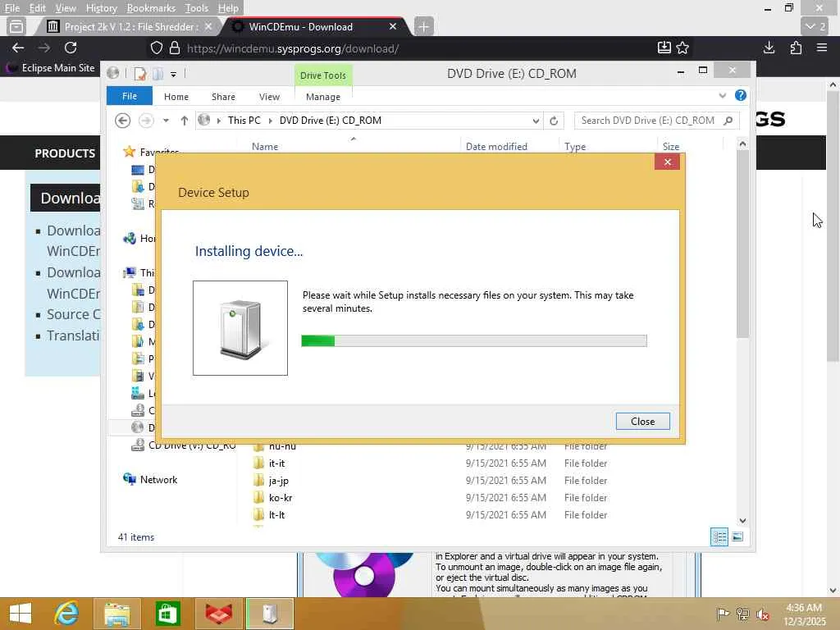Bookmark this page with the star icon

(682, 48)
